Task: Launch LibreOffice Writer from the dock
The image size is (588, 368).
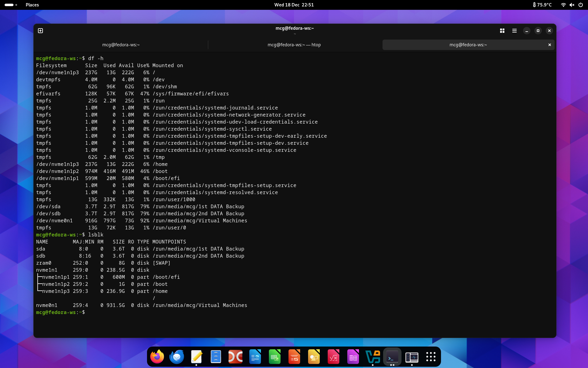Action: [x=255, y=357]
